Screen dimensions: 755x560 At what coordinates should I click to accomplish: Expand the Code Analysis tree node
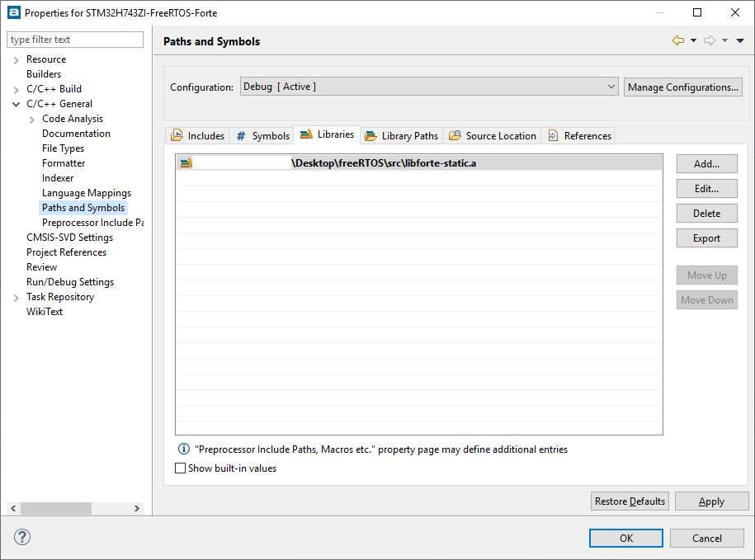(32, 120)
